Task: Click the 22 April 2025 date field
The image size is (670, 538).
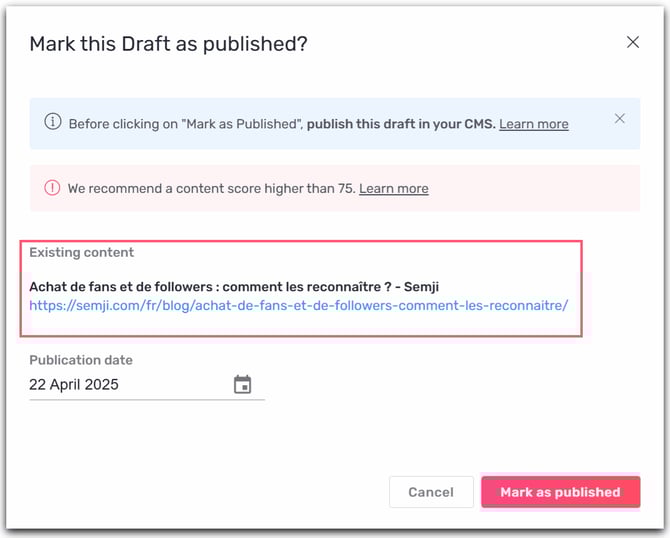Action: click(x=147, y=385)
